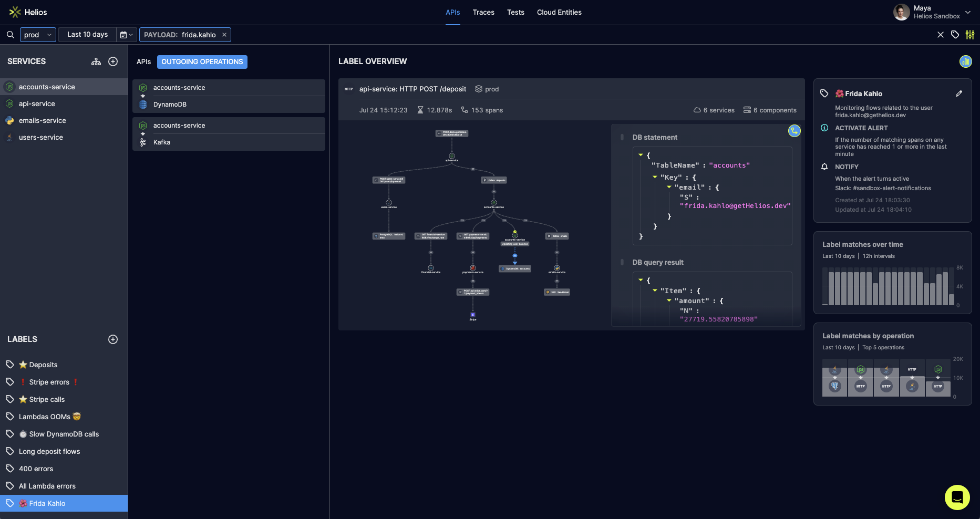Image resolution: width=980 pixels, height=519 pixels.
Task: Open the All Lambda errors label
Action: [x=64, y=486]
